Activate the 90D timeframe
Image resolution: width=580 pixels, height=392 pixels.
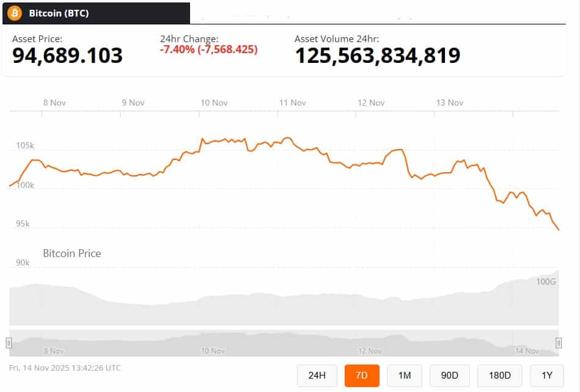450,376
